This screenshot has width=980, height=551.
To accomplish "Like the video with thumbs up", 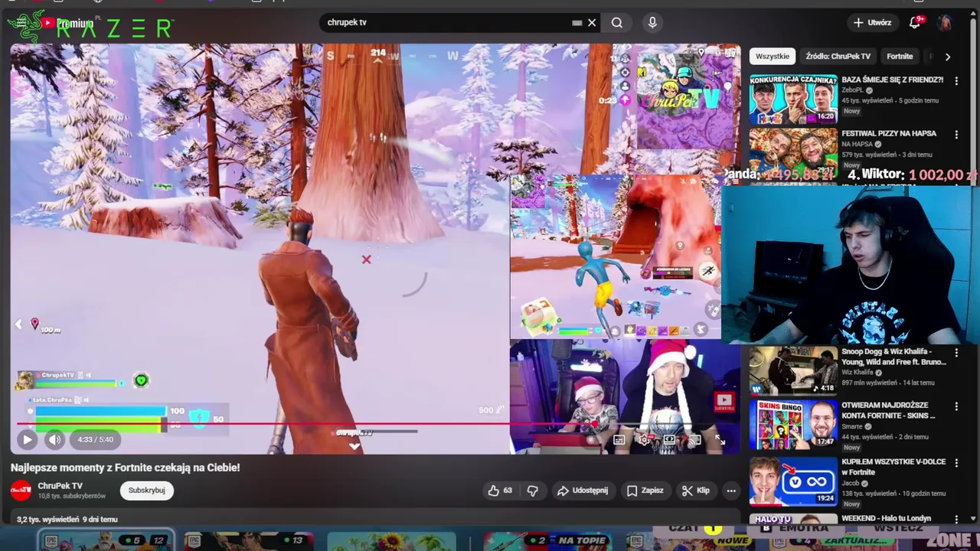I will click(501, 491).
